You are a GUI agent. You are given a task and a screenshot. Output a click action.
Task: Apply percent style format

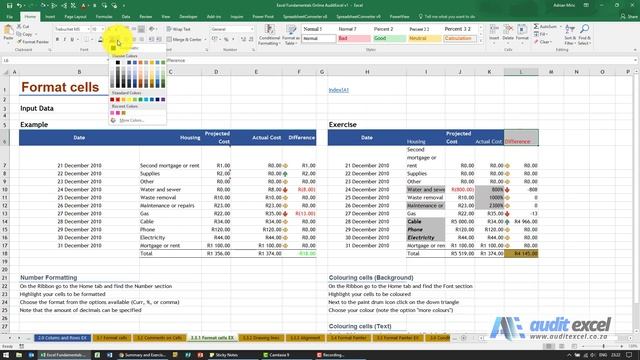pyautogui.click(x=226, y=40)
